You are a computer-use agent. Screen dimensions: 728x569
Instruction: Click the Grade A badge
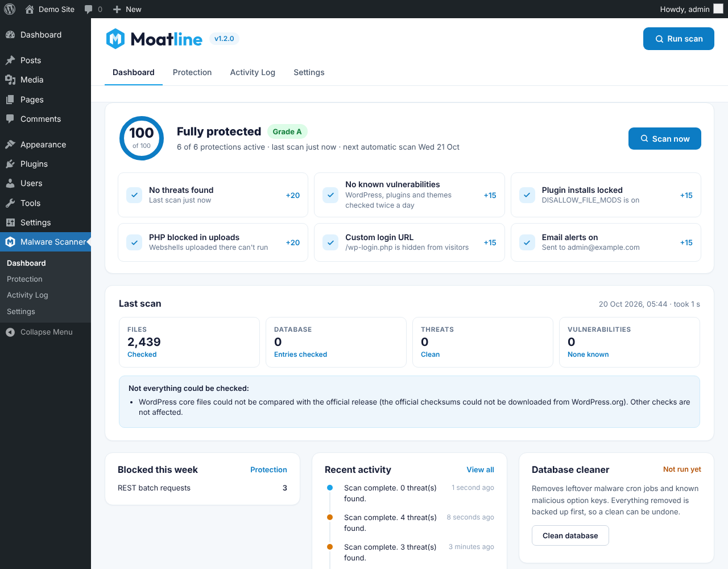click(287, 131)
